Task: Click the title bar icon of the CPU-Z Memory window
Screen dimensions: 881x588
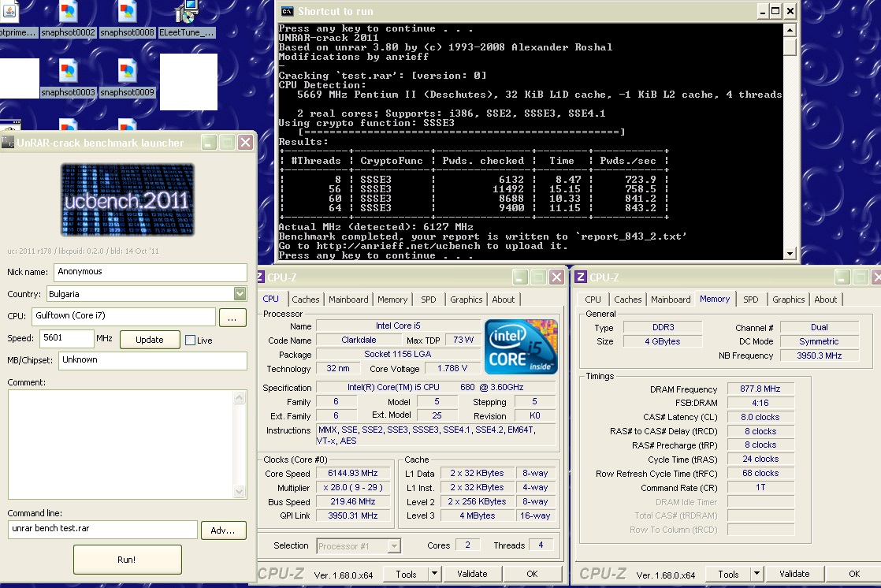Action: click(x=581, y=277)
